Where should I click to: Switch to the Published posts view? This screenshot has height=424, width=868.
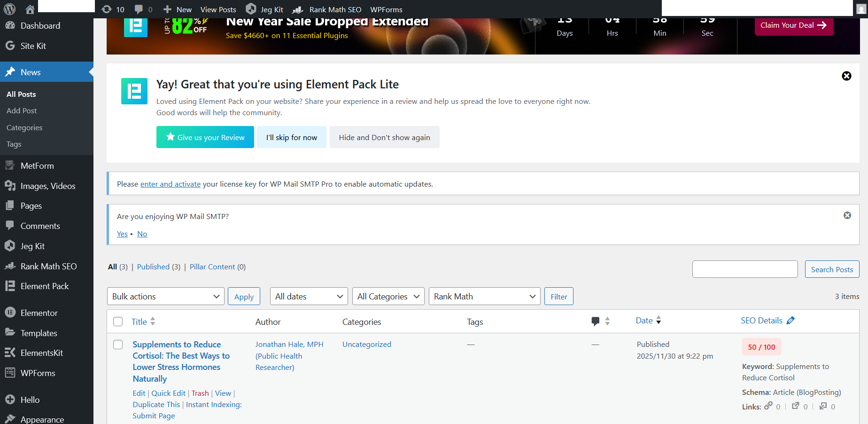[153, 267]
